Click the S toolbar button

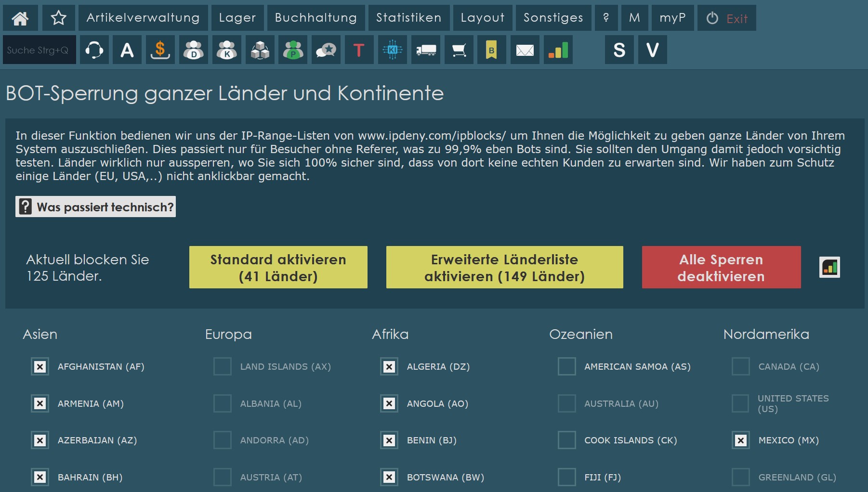tap(619, 50)
